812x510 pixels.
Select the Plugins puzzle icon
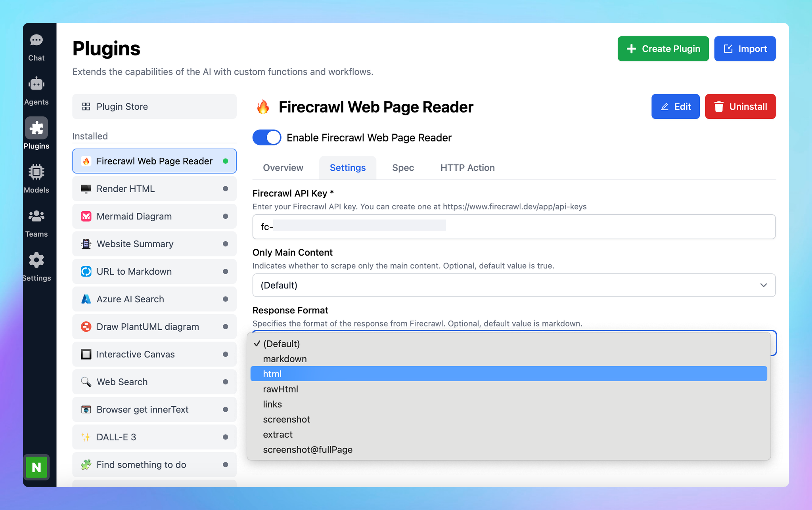[36, 128]
